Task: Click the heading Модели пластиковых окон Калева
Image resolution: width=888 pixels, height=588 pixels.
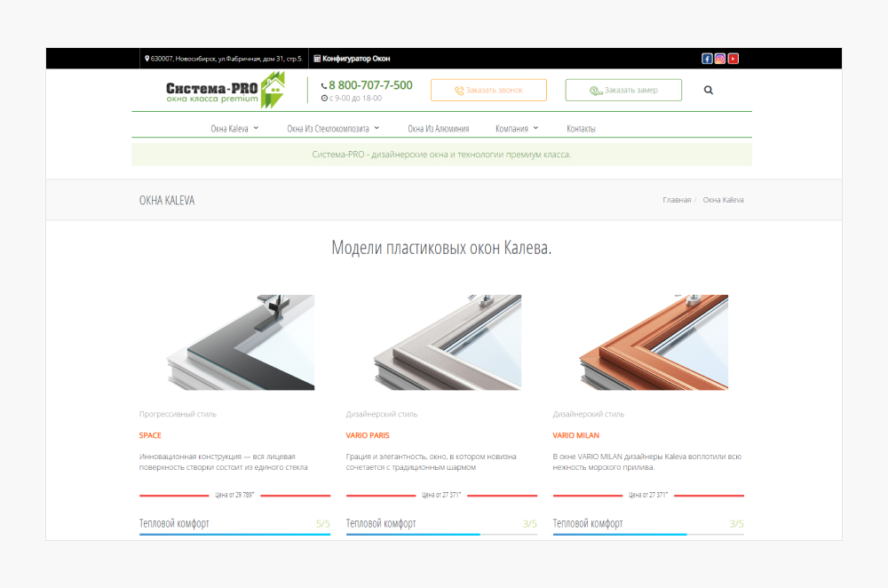Action: click(441, 248)
